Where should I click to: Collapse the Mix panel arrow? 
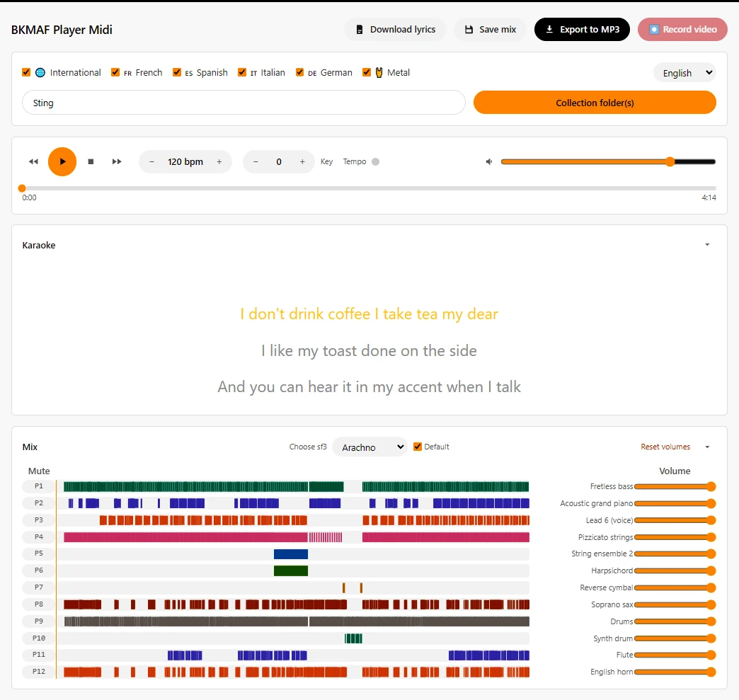(x=707, y=447)
